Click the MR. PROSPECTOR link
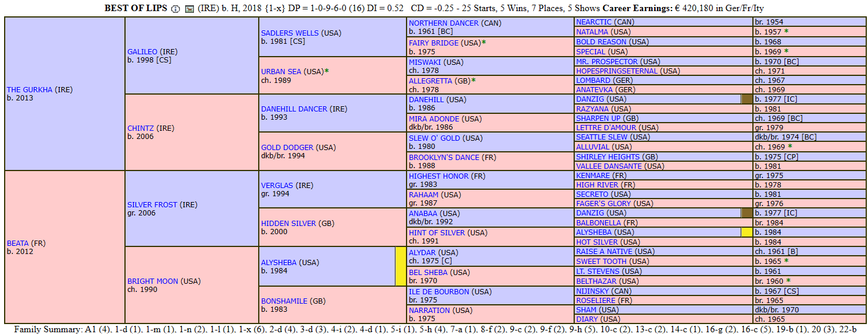 point(607,61)
